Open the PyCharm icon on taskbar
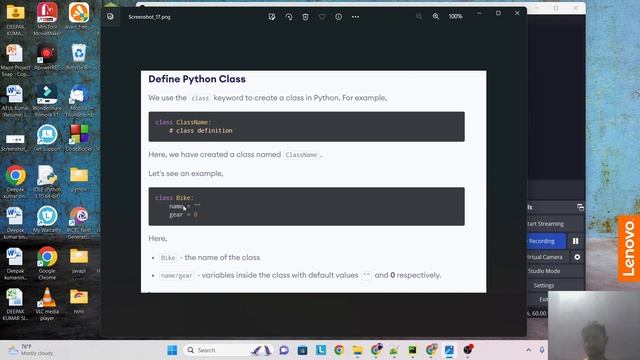This screenshot has height=360, width=640. 412,350
